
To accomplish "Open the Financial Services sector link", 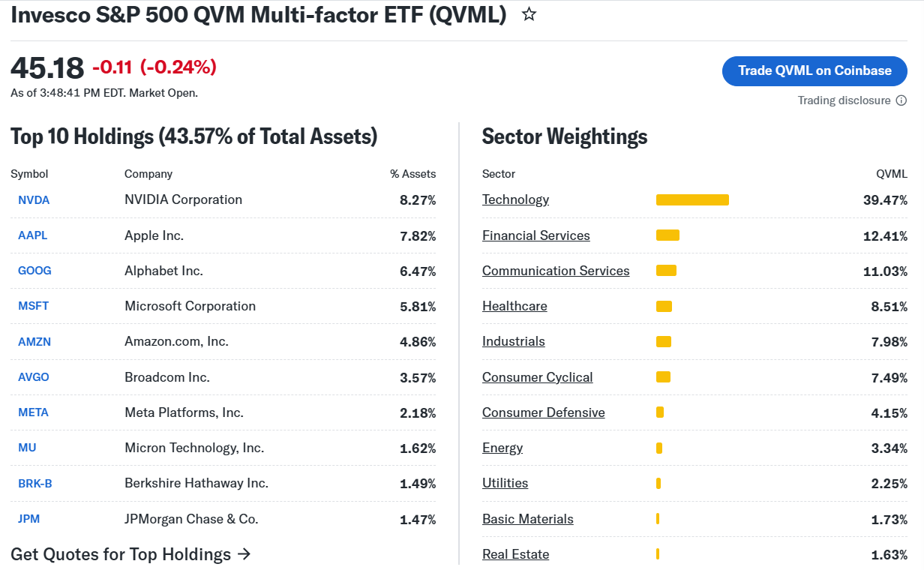I will (x=536, y=235).
